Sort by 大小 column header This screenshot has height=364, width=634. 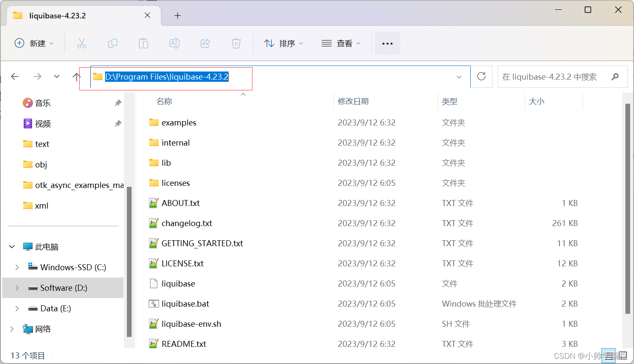click(537, 101)
